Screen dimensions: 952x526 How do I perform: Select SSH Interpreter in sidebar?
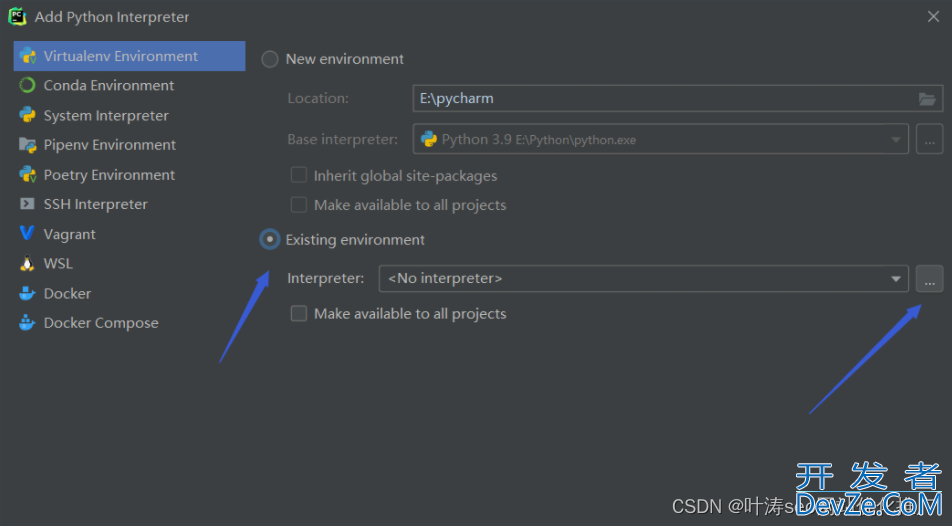[129, 204]
